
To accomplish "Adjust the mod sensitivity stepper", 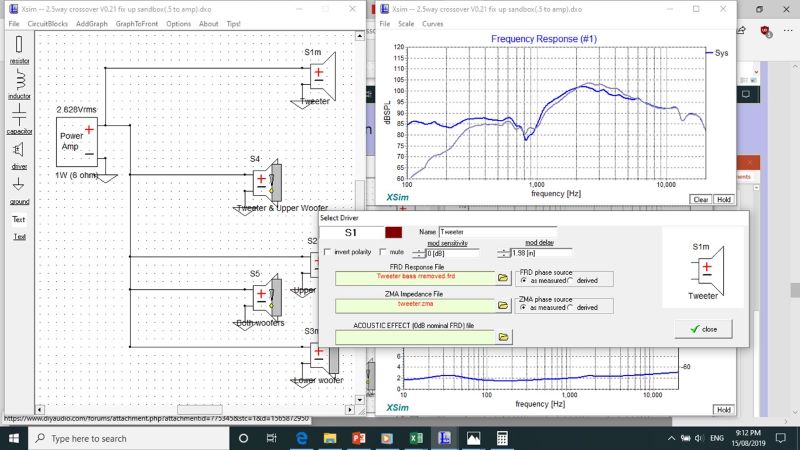I will tap(419, 253).
